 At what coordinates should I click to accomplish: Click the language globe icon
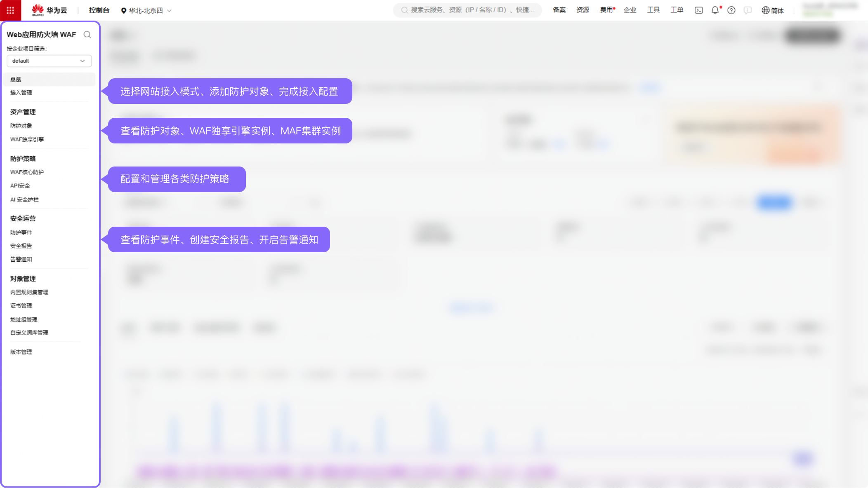[766, 10]
